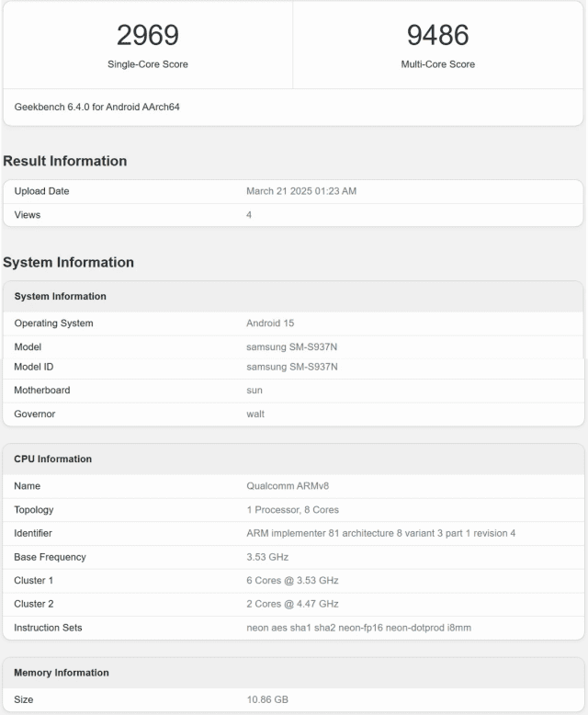Click the multi-core score 9486
588x715 pixels.
[437, 35]
